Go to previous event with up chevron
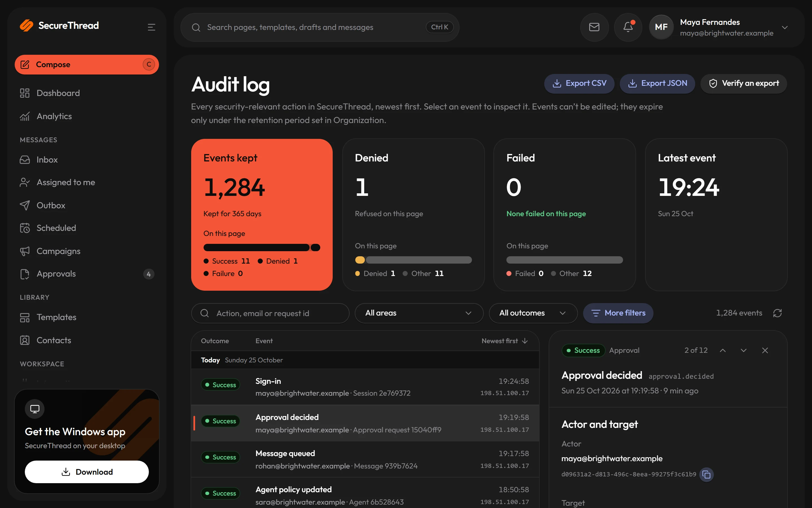This screenshot has width=812, height=508. coord(723,351)
